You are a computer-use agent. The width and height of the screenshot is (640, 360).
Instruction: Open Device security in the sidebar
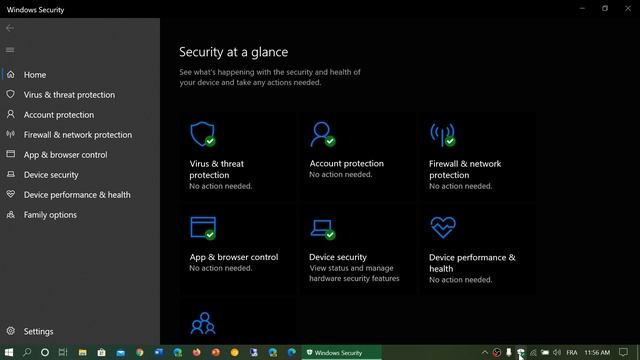tap(80, 175)
